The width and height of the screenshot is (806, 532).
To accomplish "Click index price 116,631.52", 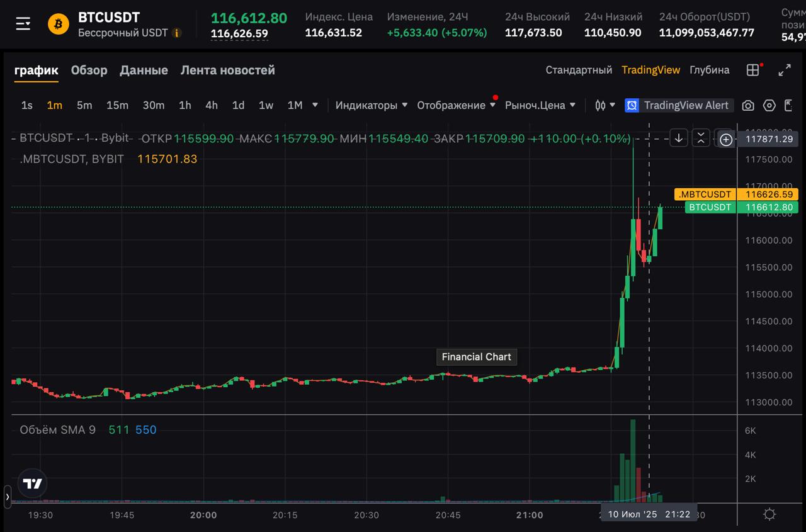I will pos(334,33).
